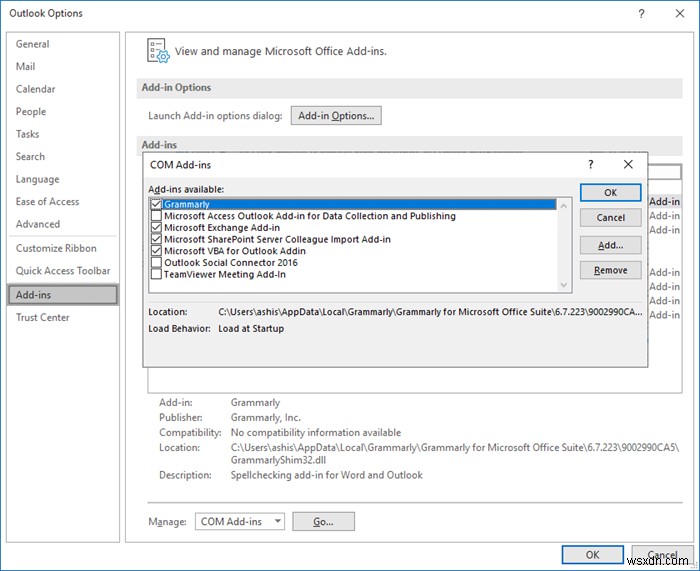Open People options category
This screenshot has width=700, height=571.
(x=31, y=112)
